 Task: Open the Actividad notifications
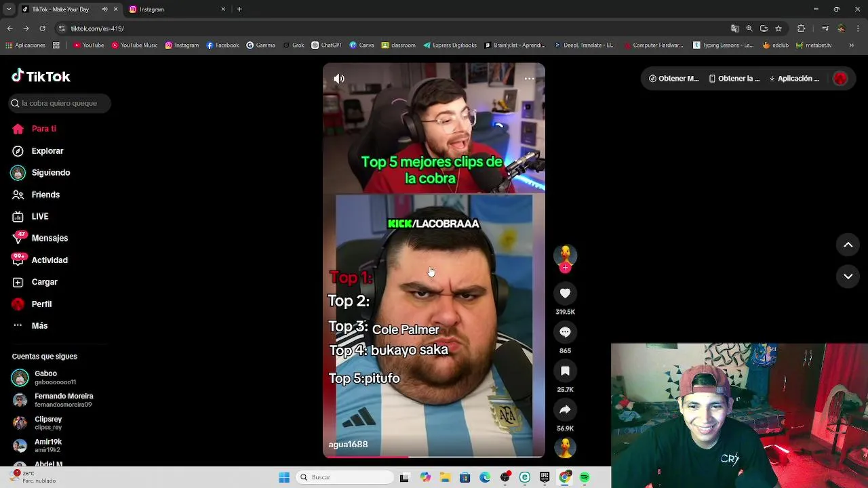[x=40, y=260]
